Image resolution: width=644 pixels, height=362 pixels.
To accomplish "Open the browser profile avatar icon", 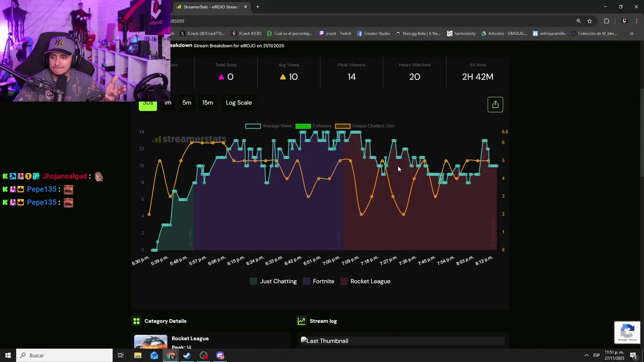I will click(x=624, y=21).
